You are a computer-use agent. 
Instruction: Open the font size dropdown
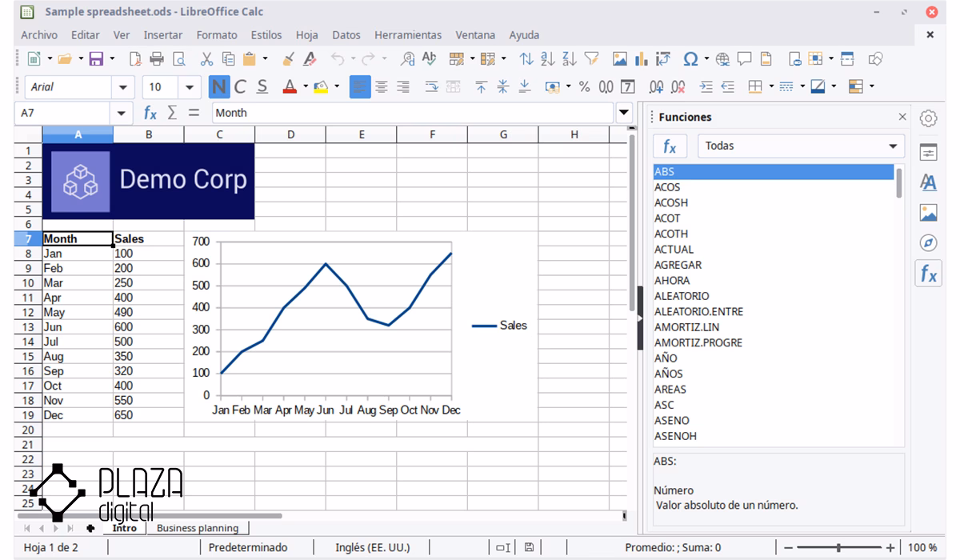pyautogui.click(x=190, y=87)
